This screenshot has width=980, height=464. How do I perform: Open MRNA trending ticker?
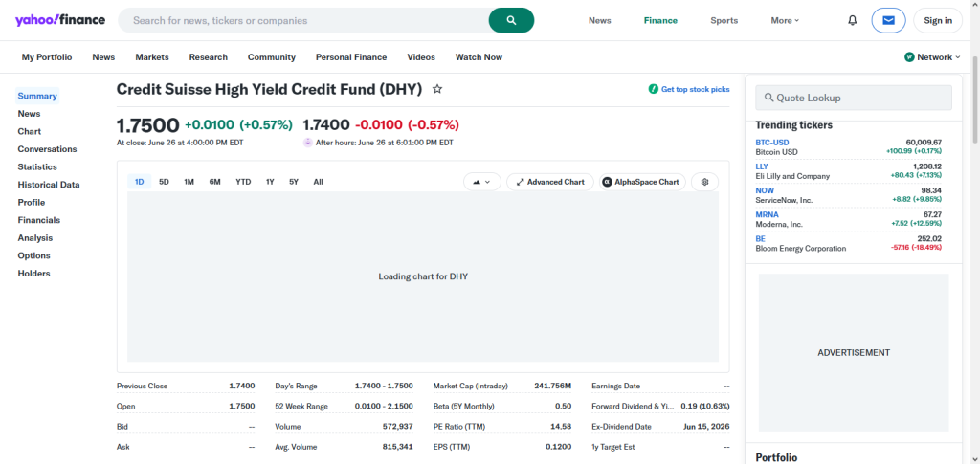(x=767, y=215)
